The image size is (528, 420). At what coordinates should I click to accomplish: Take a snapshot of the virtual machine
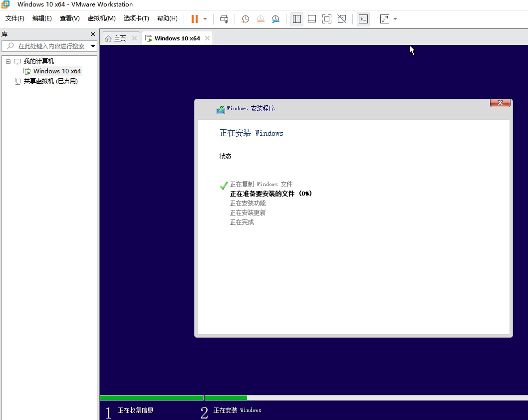pos(245,19)
